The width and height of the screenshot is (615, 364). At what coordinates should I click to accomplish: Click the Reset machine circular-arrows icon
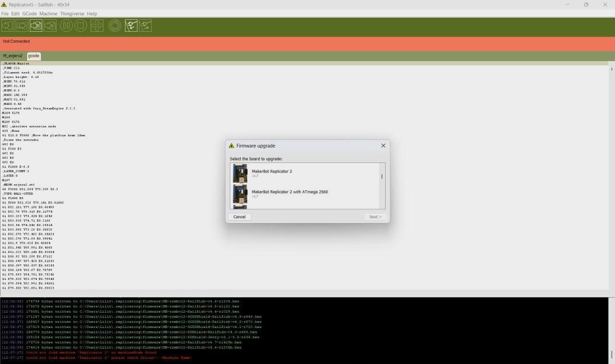(x=114, y=25)
